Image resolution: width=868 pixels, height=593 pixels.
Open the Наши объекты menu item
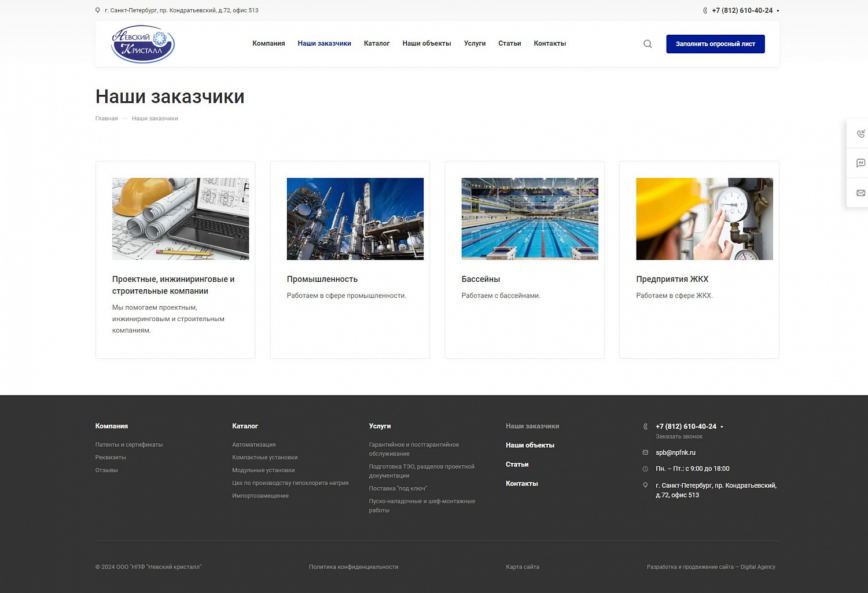point(426,43)
